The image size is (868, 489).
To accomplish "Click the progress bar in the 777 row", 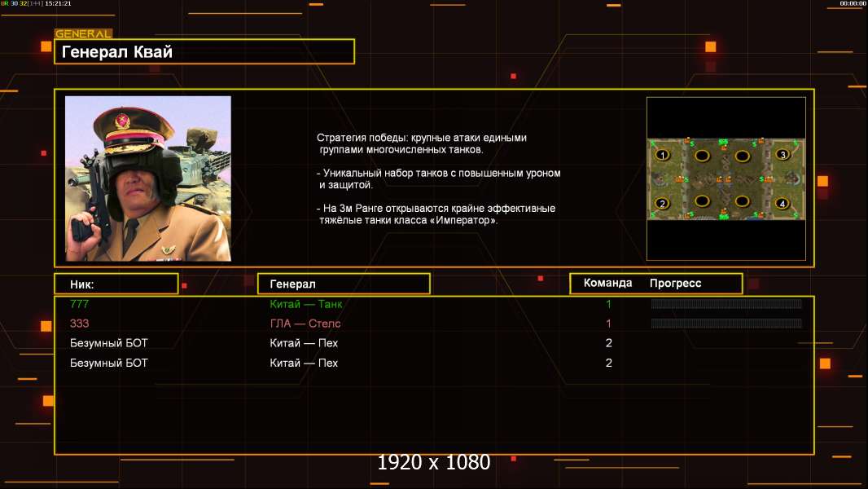I will [x=726, y=303].
